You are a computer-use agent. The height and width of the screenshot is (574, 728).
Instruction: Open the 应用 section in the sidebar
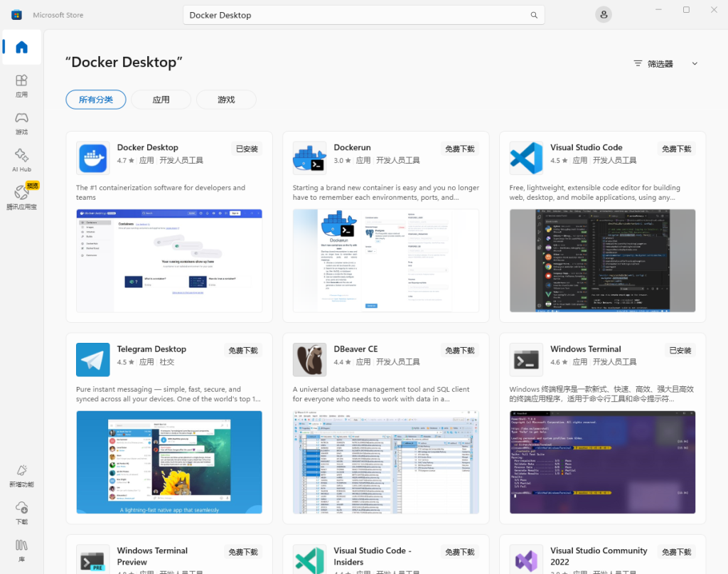tap(21, 85)
